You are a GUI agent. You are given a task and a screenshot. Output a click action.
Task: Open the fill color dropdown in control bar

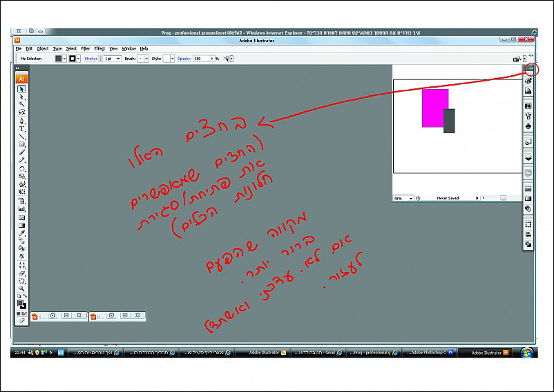(x=65, y=59)
